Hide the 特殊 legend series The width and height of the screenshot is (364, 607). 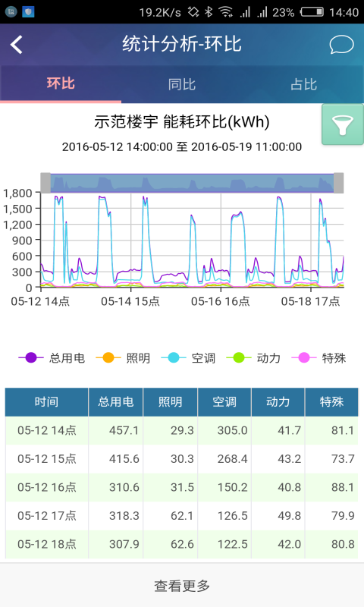[x=318, y=357]
